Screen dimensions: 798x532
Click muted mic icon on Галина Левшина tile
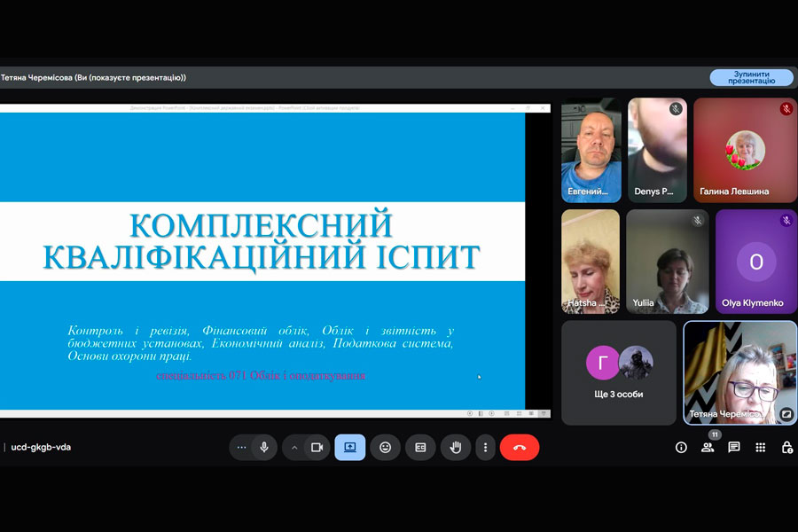pos(786,108)
